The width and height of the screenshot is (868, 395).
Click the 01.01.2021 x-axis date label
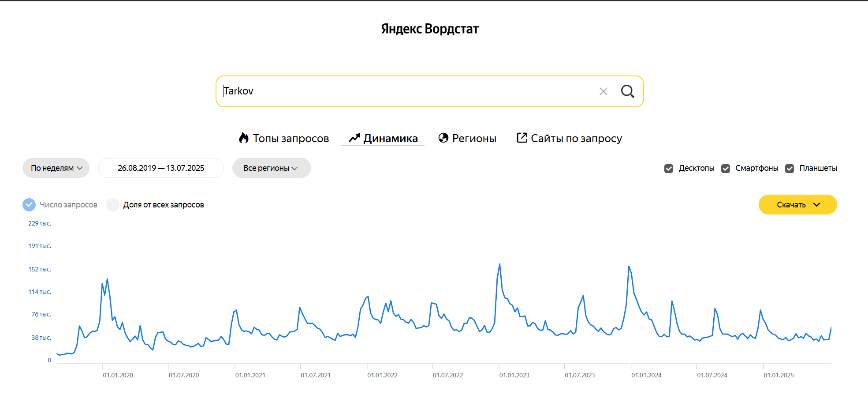(250, 375)
